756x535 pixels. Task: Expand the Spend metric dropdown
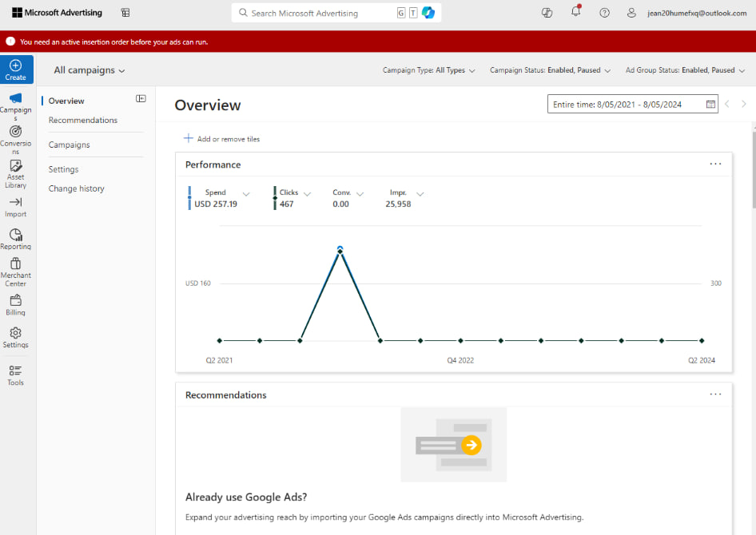point(246,194)
